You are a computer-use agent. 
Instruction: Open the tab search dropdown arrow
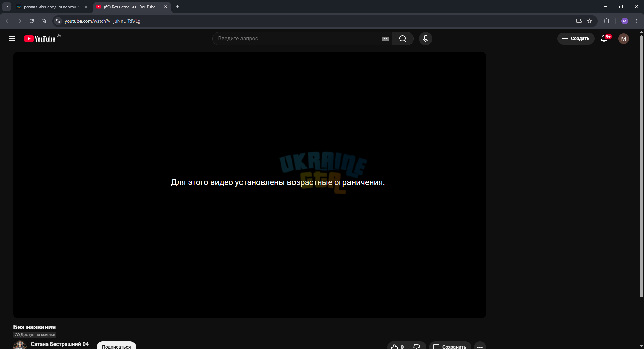click(7, 7)
